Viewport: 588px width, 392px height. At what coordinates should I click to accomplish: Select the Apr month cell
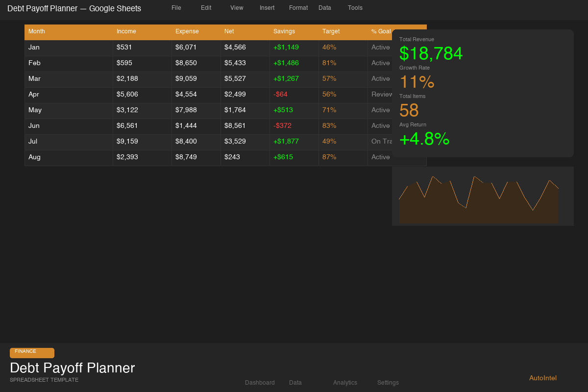69,95
